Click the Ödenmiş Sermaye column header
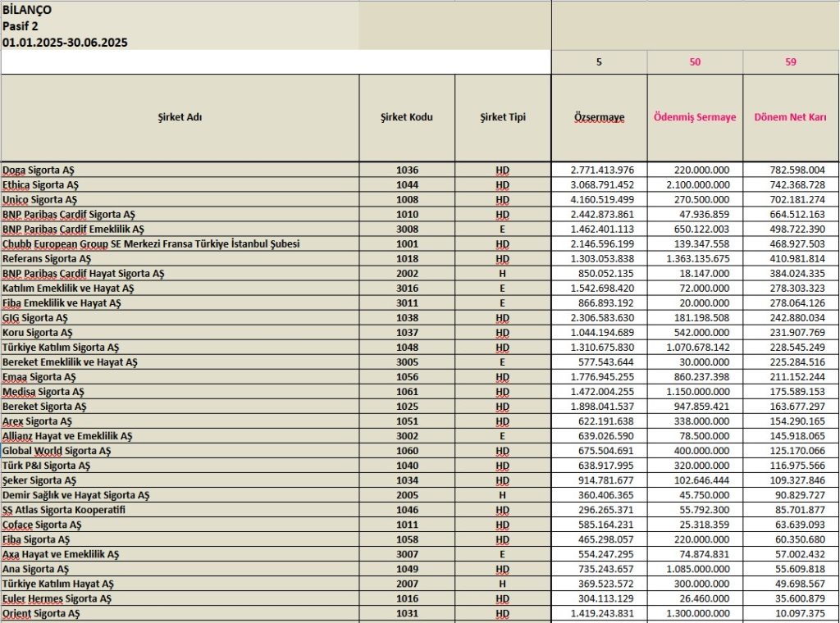This screenshot has width=840, height=623. (x=695, y=118)
